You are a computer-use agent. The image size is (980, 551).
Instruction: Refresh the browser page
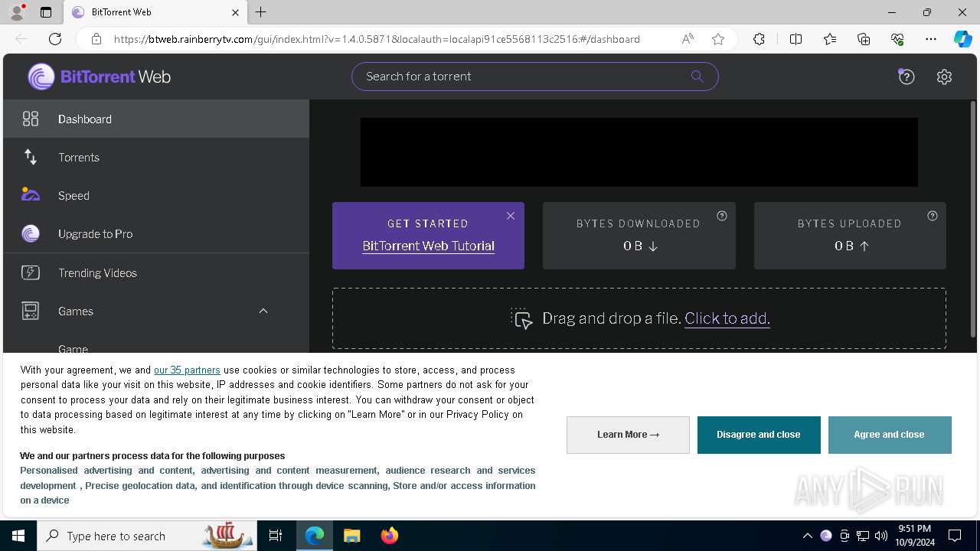click(55, 39)
